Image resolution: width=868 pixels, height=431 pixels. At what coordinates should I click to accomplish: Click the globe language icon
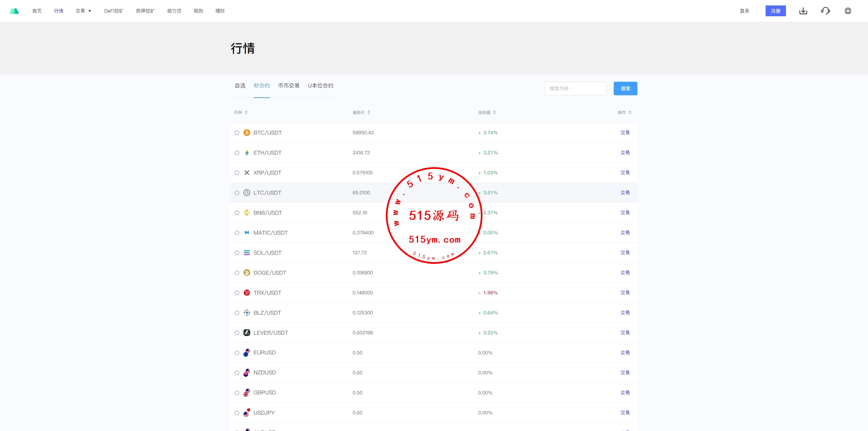tap(848, 11)
